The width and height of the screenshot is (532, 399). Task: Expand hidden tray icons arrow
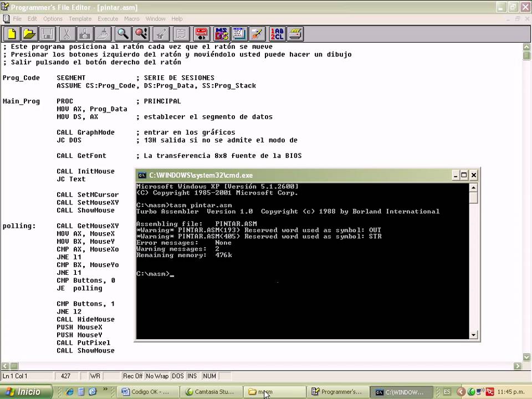(x=461, y=392)
